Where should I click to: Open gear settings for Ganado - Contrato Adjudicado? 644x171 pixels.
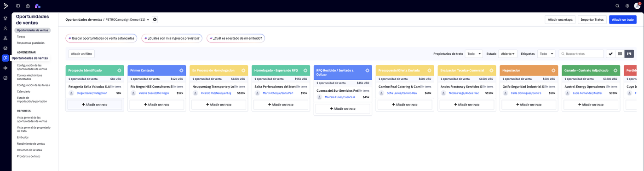615,71
